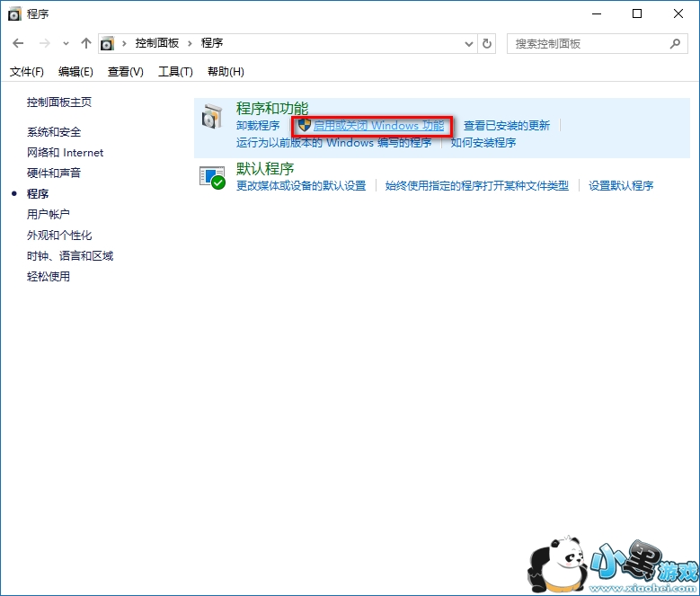Screen dimensions: 700x596
Task: Click the shield icon beside Windows features
Action: coord(305,126)
